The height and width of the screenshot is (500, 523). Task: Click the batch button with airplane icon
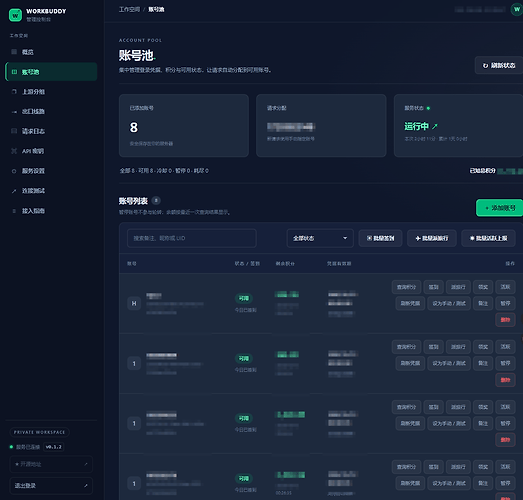pyautogui.click(x=432, y=238)
